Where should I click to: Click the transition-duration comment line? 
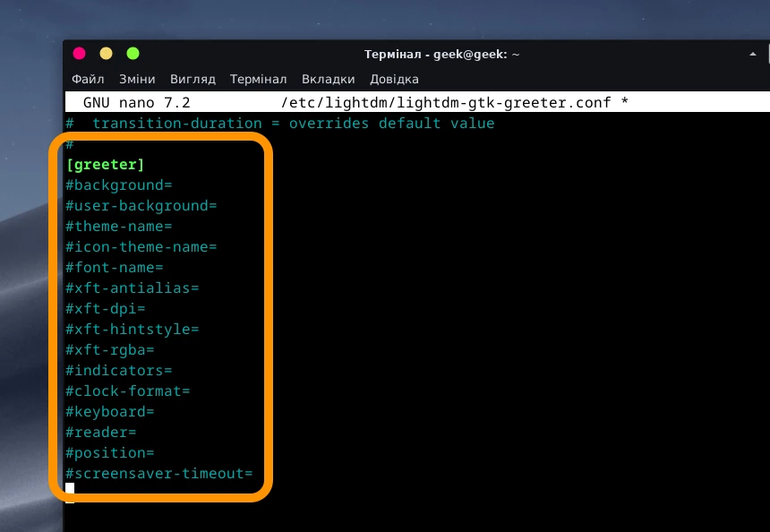280,124
